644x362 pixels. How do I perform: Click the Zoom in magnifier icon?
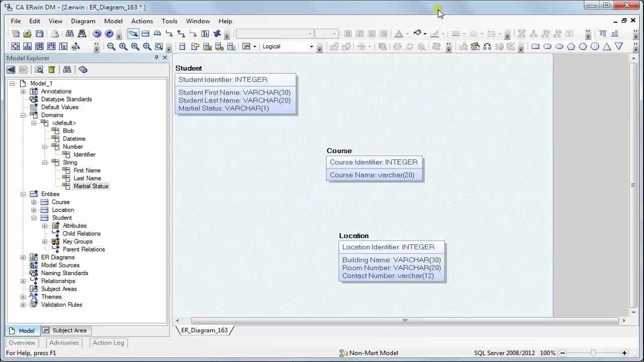pos(123,46)
